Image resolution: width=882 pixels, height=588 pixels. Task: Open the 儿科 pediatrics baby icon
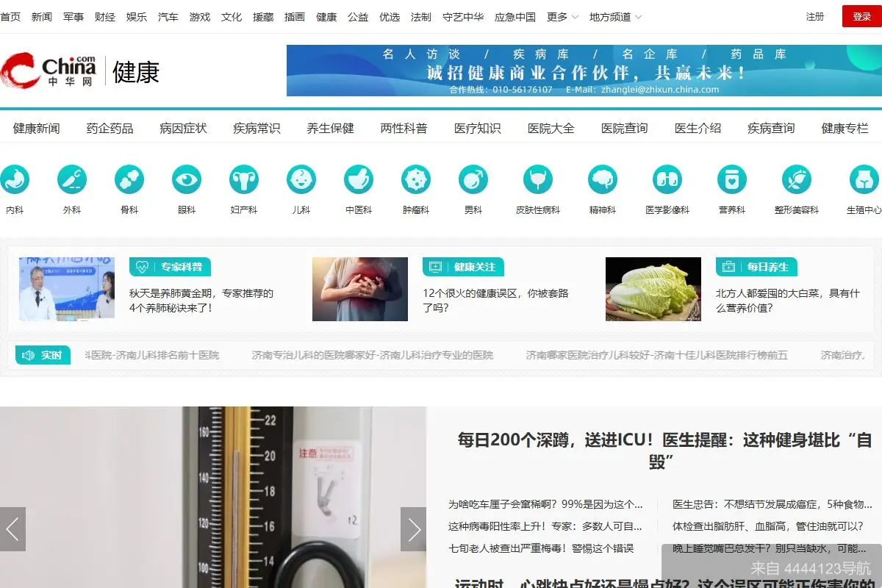pyautogui.click(x=301, y=178)
